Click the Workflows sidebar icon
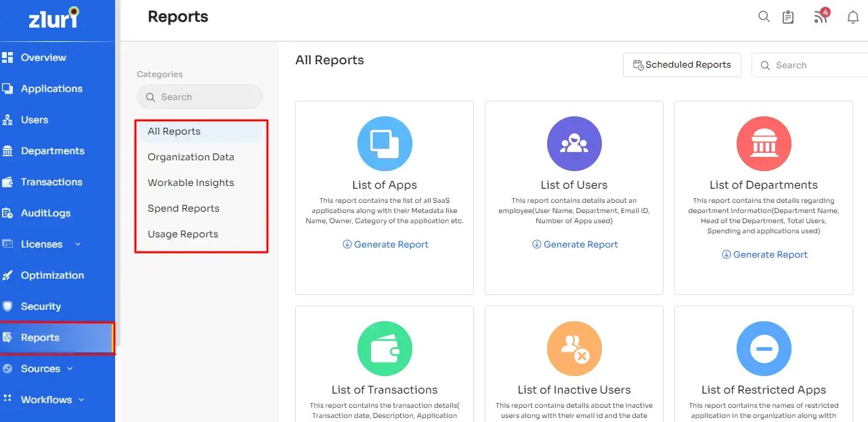This screenshot has height=422, width=868. (x=7, y=399)
